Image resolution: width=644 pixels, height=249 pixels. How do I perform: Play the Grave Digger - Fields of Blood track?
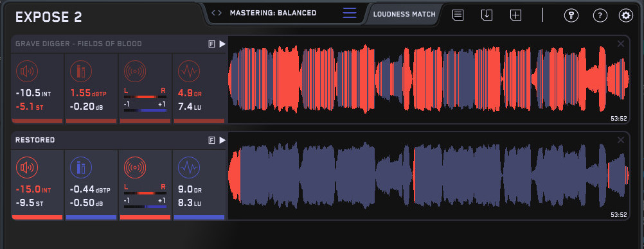click(222, 44)
